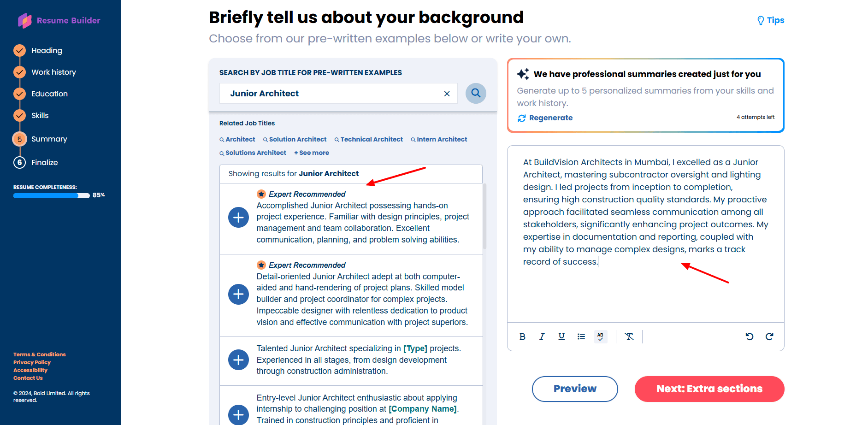Image resolution: width=868 pixels, height=425 pixels.
Task: Click the Regenerate summaries link
Action: (550, 118)
